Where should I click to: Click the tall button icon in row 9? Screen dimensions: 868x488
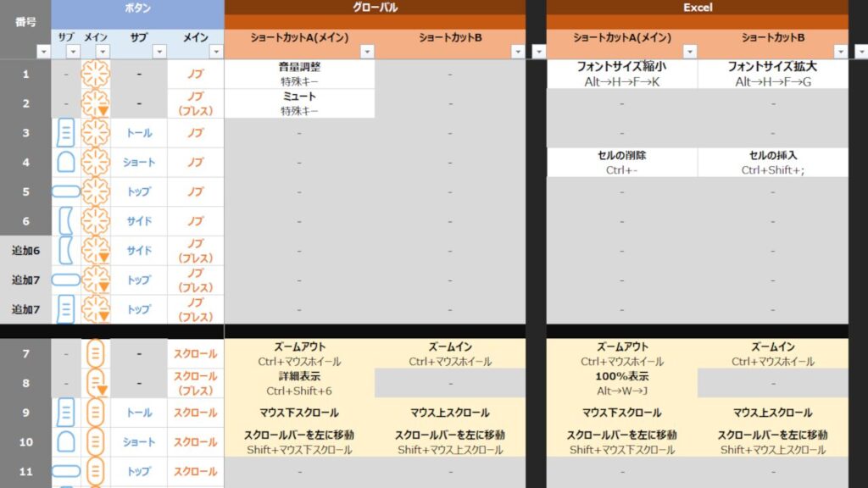pos(66,413)
